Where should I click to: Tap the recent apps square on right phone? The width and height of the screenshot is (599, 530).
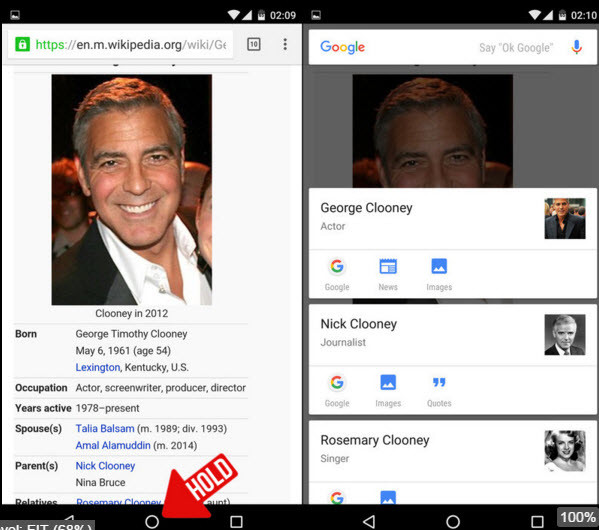pyautogui.click(x=537, y=522)
